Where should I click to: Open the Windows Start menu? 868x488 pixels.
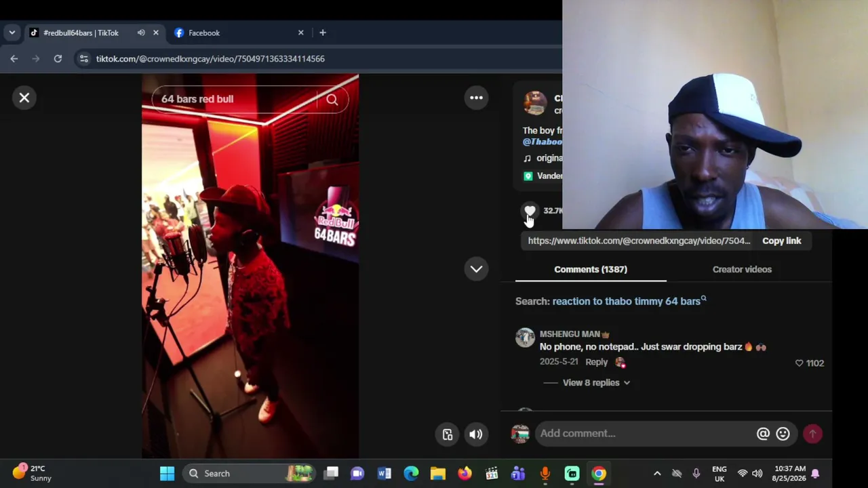click(x=167, y=474)
